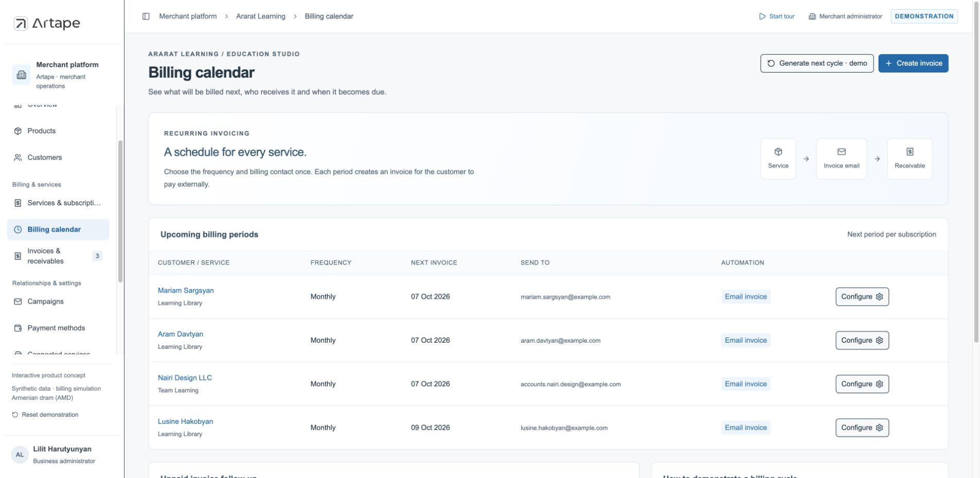Click Email invoice tag for Nairi Design LLC
Screen dimensions: 980x478
coord(745,384)
